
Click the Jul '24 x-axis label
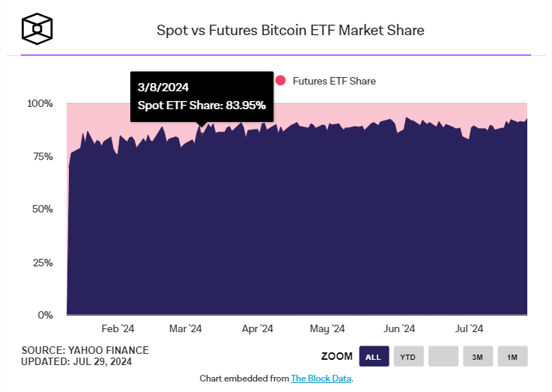[x=470, y=328]
